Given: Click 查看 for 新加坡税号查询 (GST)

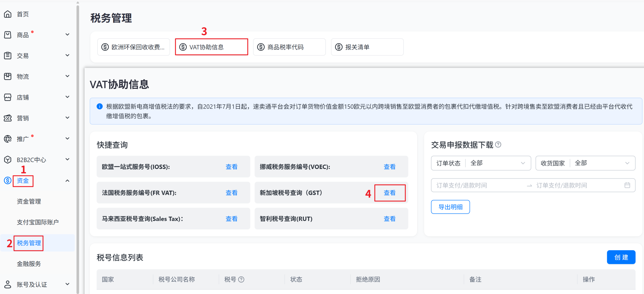Looking at the screenshot, I should (389, 193).
